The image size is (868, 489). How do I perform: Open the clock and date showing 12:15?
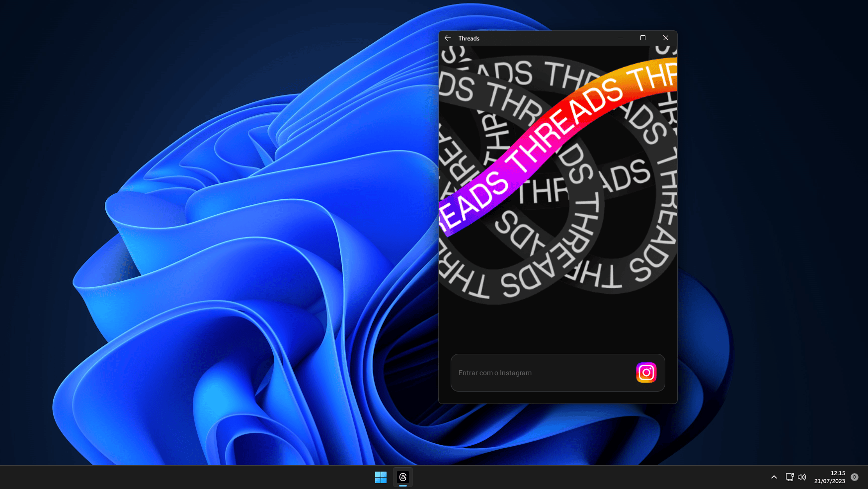(x=830, y=477)
